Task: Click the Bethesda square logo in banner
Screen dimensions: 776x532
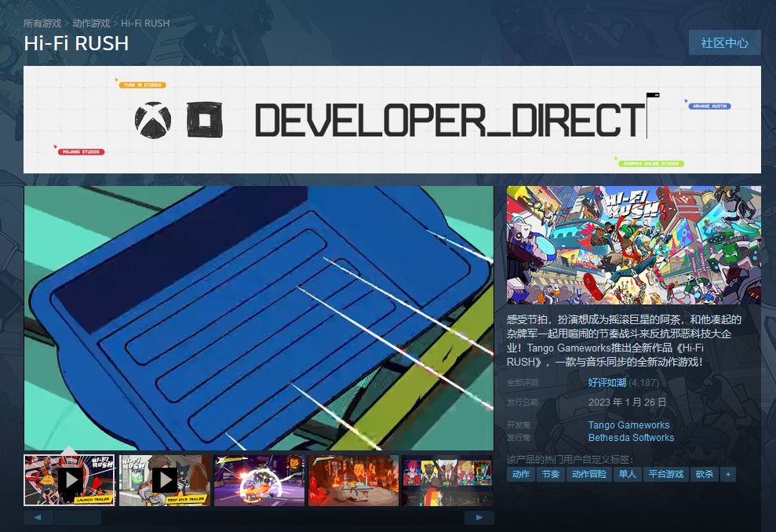Action: 204,120
